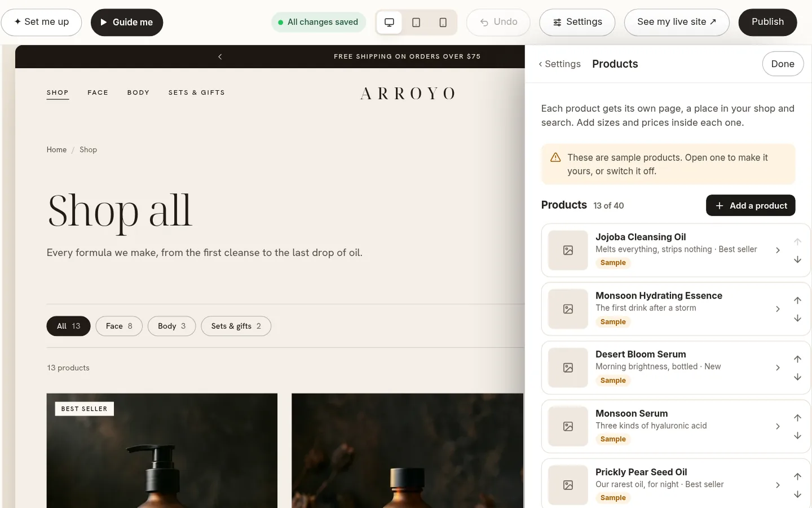This screenshot has width=812, height=508.
Task: Move Monsoon Hydrating Essence down
Action: [797, 318]
